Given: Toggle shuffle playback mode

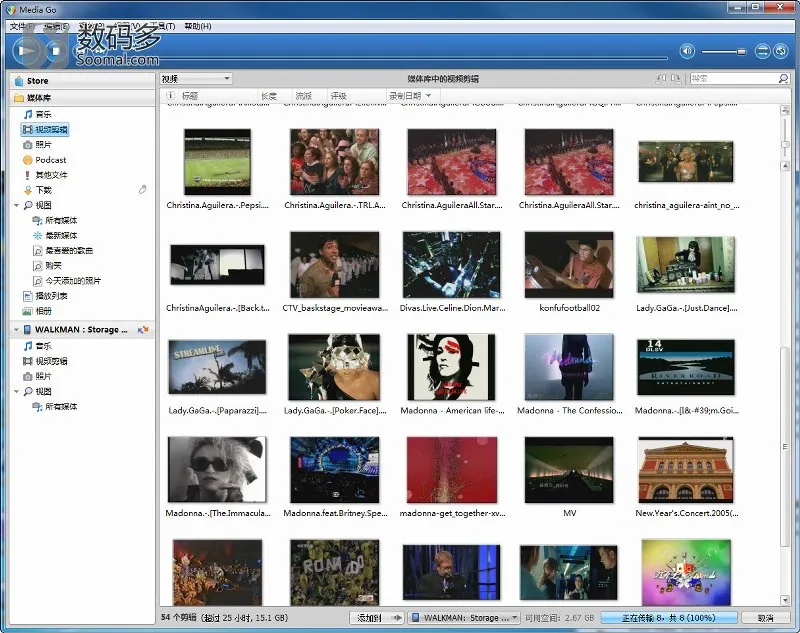Looking at the screenshot, I should point(762,51).
